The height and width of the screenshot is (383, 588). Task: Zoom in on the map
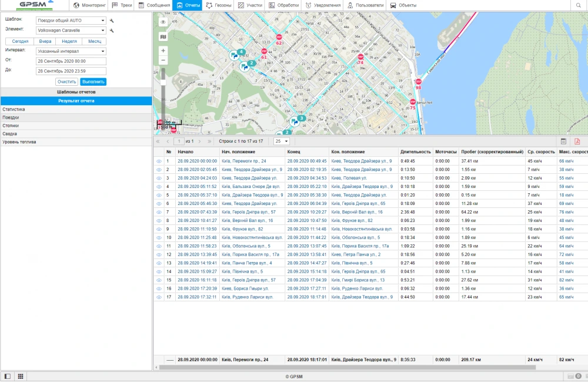[x=163, y=51]
